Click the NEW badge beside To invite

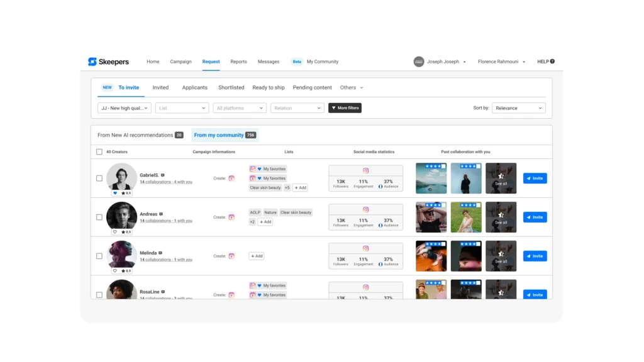(x=107, y=87)
